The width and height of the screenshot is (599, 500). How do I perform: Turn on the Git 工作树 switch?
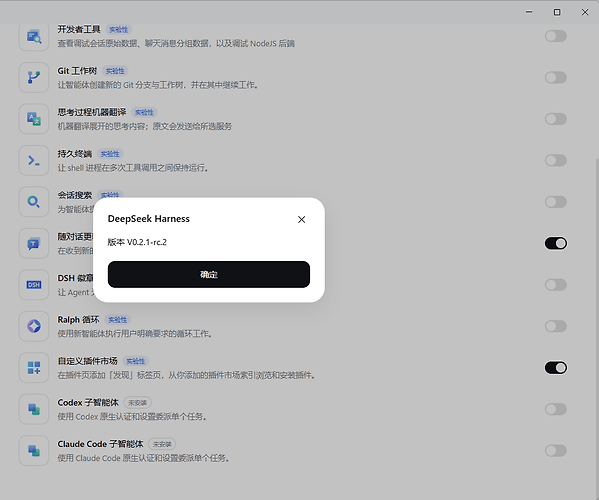556,78
